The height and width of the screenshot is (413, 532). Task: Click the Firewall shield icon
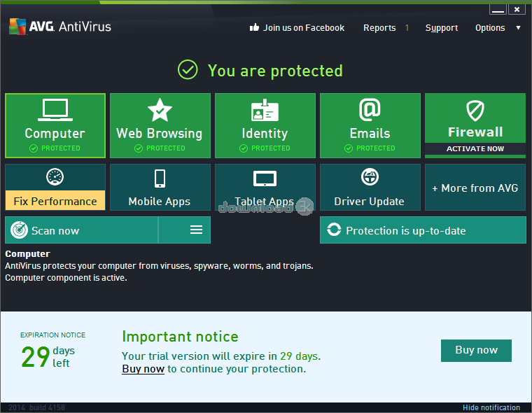(475, 111)
